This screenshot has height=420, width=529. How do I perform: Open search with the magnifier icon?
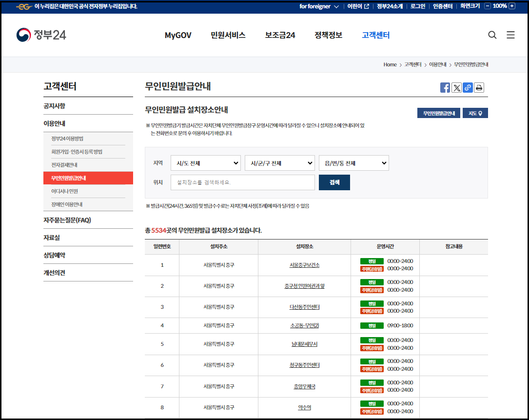pos(492,35)
